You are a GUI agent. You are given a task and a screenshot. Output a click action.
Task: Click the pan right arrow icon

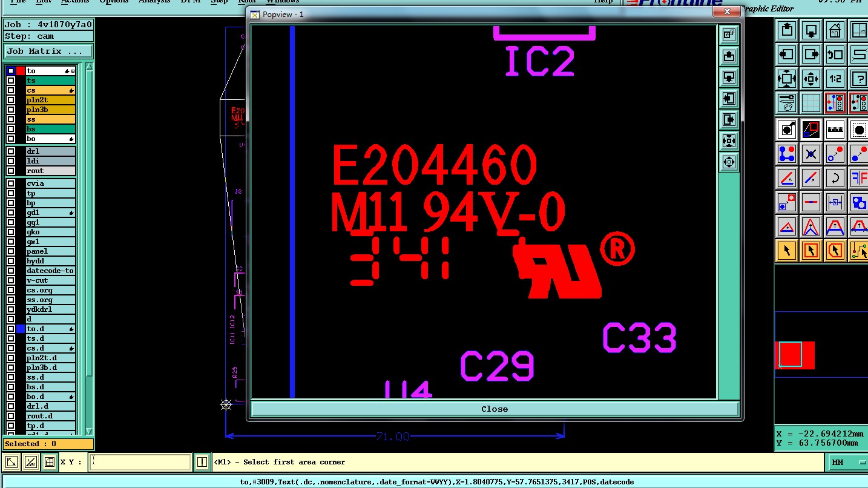coord(810,54)
